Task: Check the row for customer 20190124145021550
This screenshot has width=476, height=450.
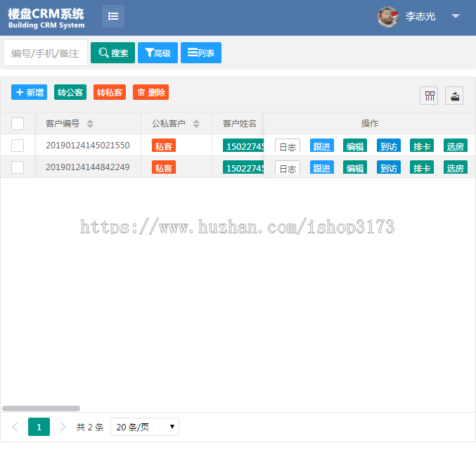Action: click(18, 146)
